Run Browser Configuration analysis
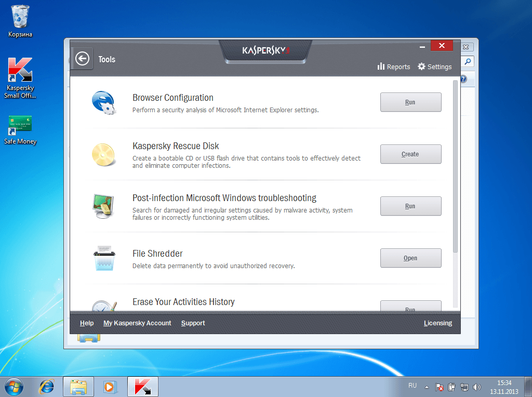Screen dimensions: 532x397 pos(410,102)
